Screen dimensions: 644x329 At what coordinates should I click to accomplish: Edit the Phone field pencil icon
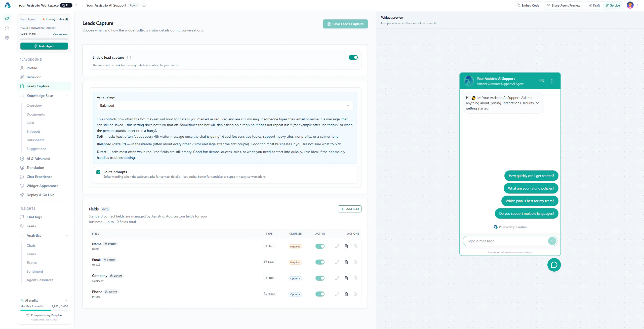[x=337, y=294]
